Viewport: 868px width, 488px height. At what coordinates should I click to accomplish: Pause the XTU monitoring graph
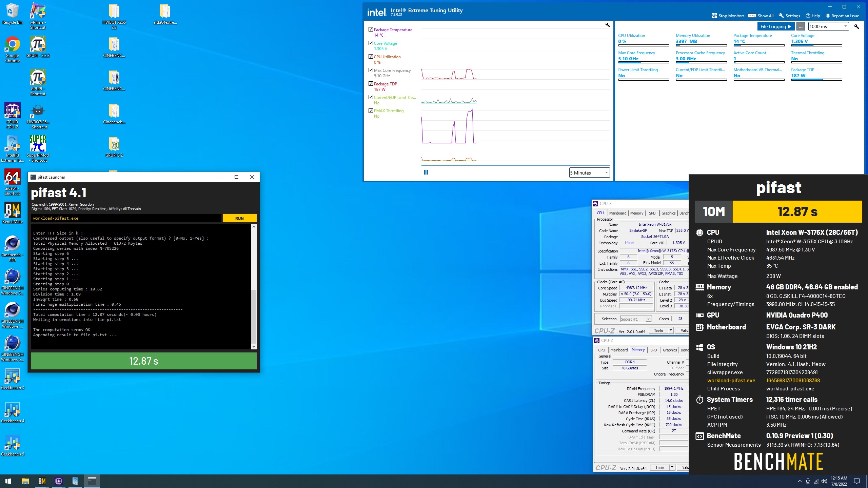(426, 172)
